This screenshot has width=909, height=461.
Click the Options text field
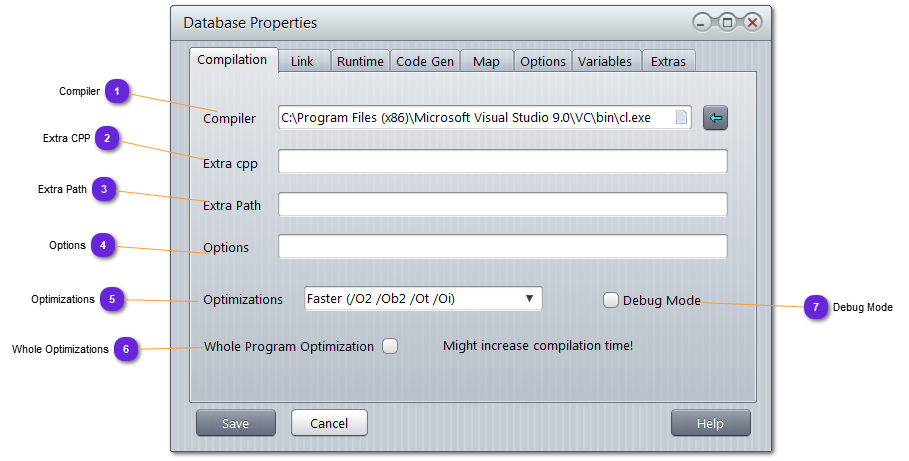pos(502,247)
